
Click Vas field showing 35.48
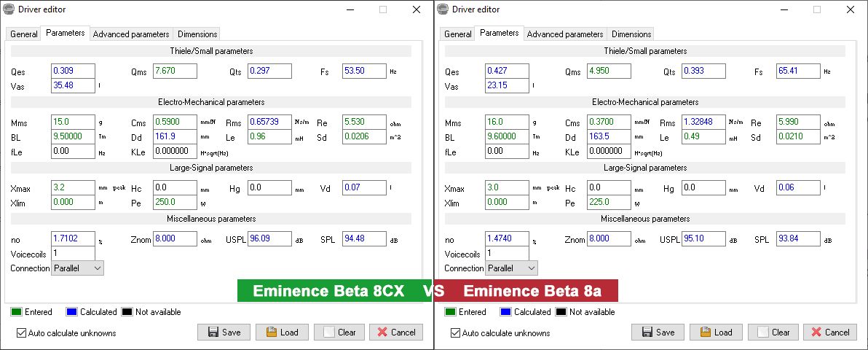73,85
